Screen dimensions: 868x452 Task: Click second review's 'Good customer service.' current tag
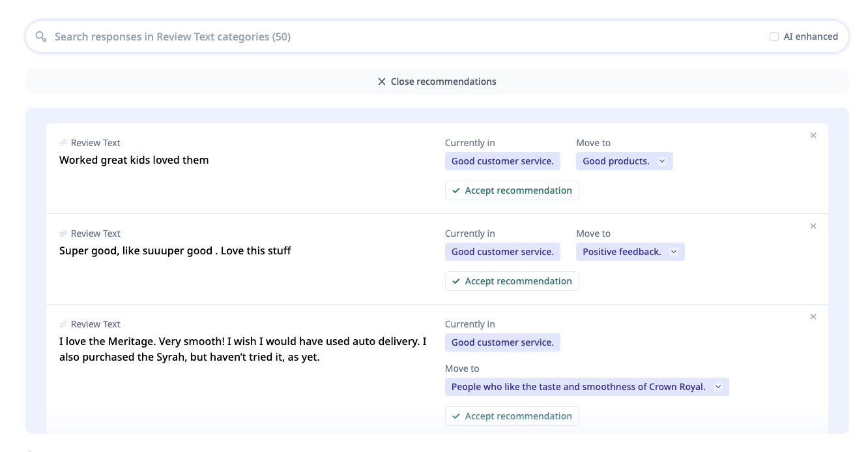[x=502, y=252]
